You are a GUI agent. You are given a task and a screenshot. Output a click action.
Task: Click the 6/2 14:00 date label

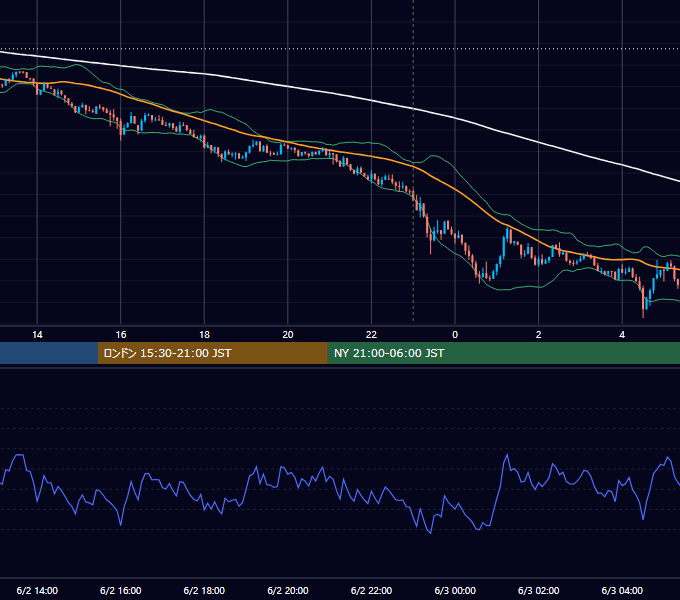[x=37, y=590]
